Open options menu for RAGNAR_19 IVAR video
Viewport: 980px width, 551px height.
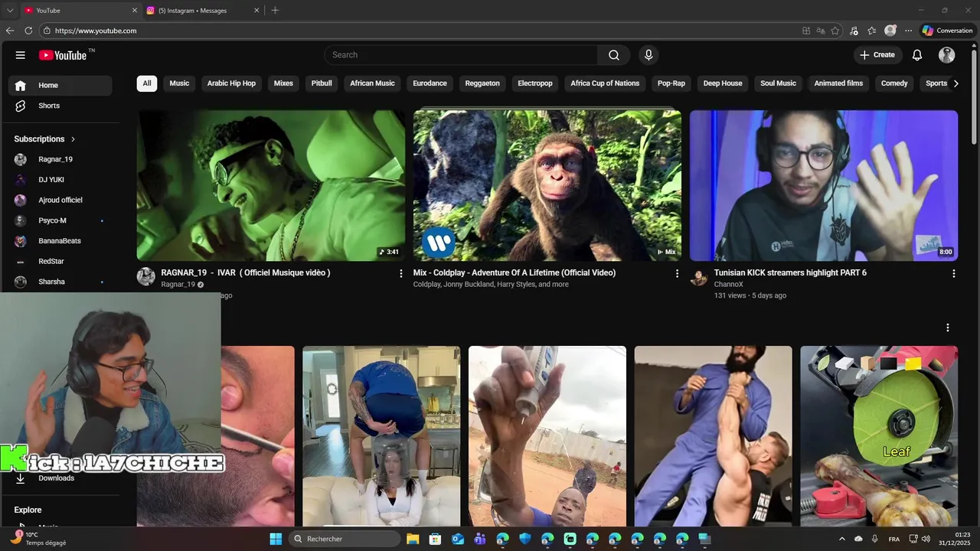pos(400,273)
